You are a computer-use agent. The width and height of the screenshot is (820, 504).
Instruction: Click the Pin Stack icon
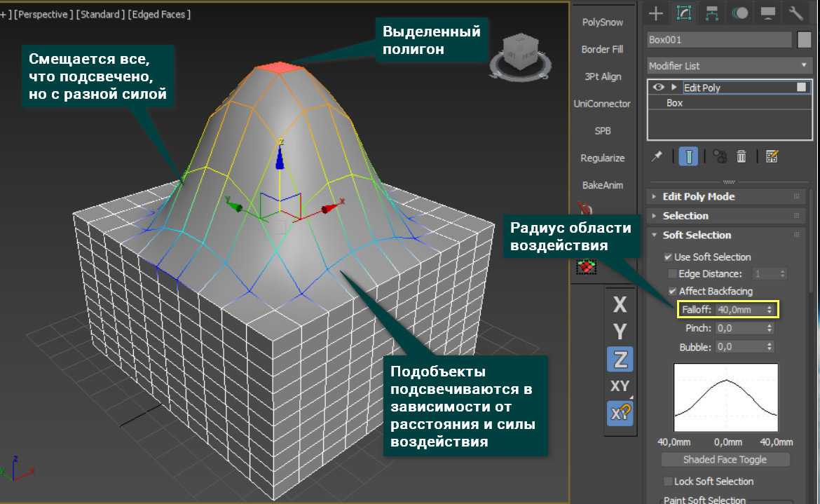[x=657, y=156]
